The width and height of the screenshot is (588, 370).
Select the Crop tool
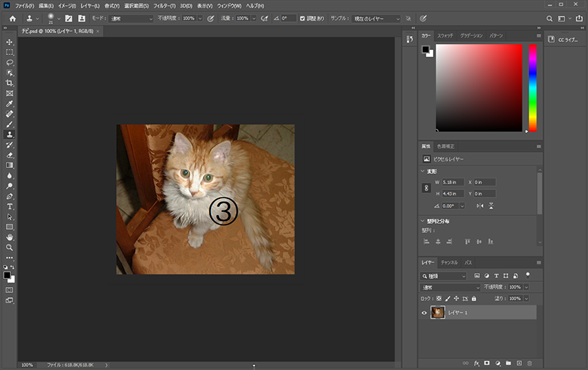click(x=10, y=84)
